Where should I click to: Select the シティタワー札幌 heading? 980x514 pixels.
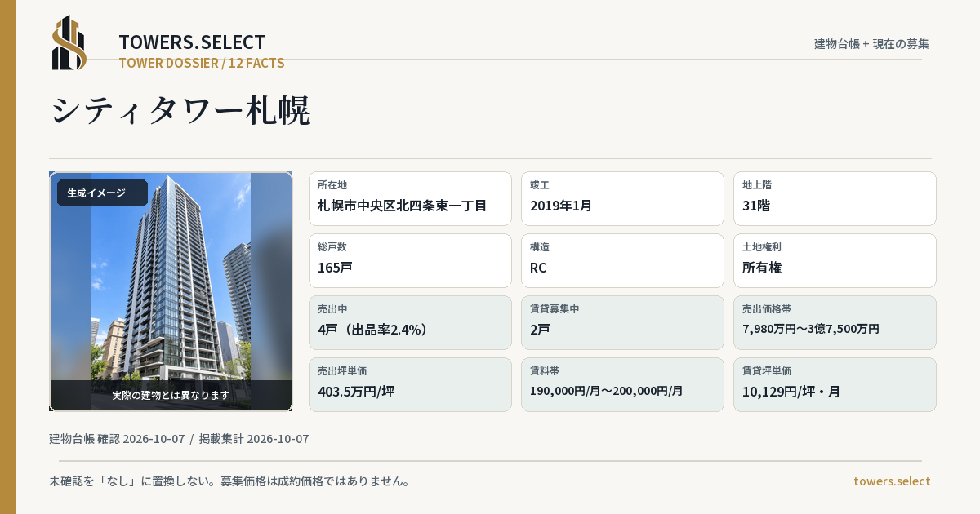(180, 111)
